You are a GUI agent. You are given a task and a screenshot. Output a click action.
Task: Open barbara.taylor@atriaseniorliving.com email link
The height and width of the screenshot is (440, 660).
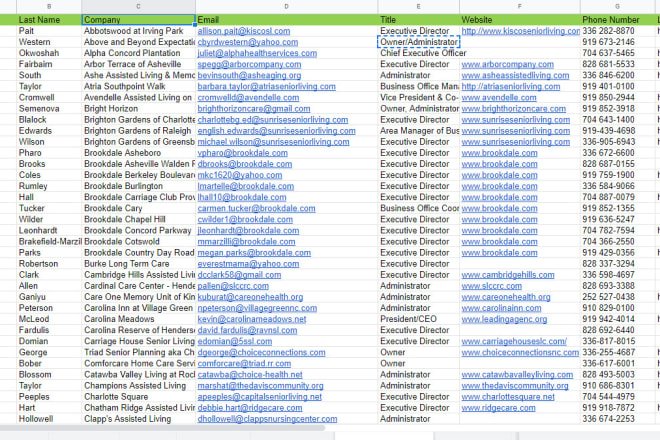coord(266,86)
